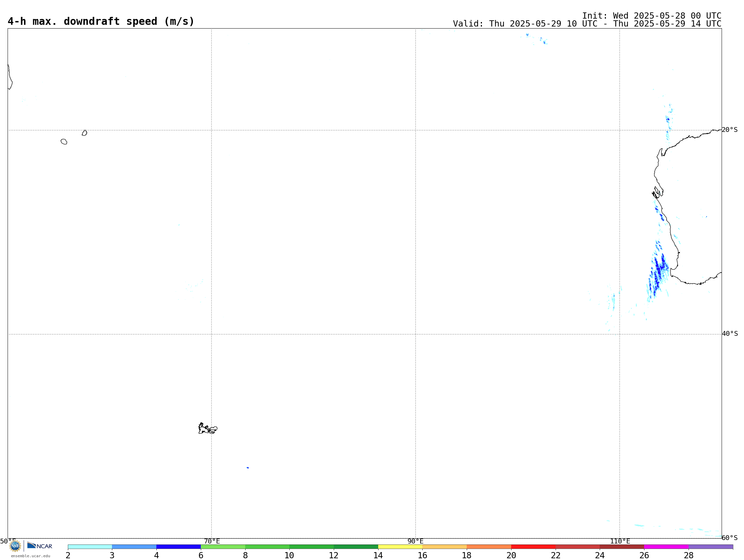Screen dimensions: 744x560
Task: Click the title '4-h max. downdraft speed (m/s)'
Action: click(101, 21)
